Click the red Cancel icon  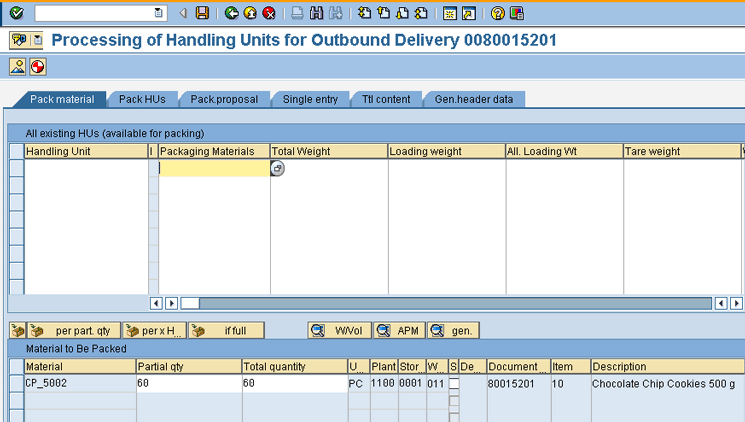(269, 13)
